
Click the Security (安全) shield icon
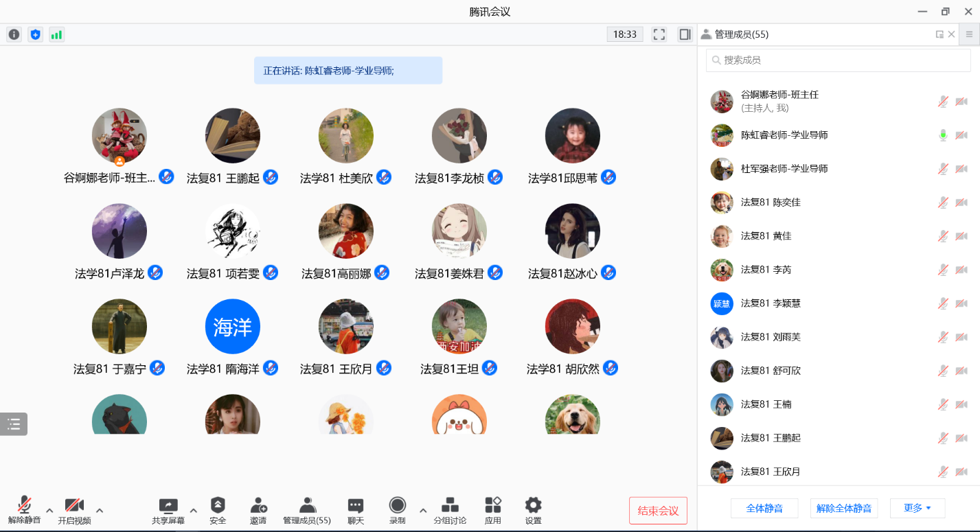click(218, 507)
